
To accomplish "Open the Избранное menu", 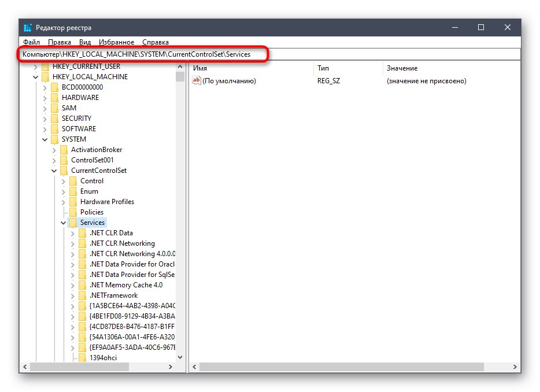I will (116, 42).
